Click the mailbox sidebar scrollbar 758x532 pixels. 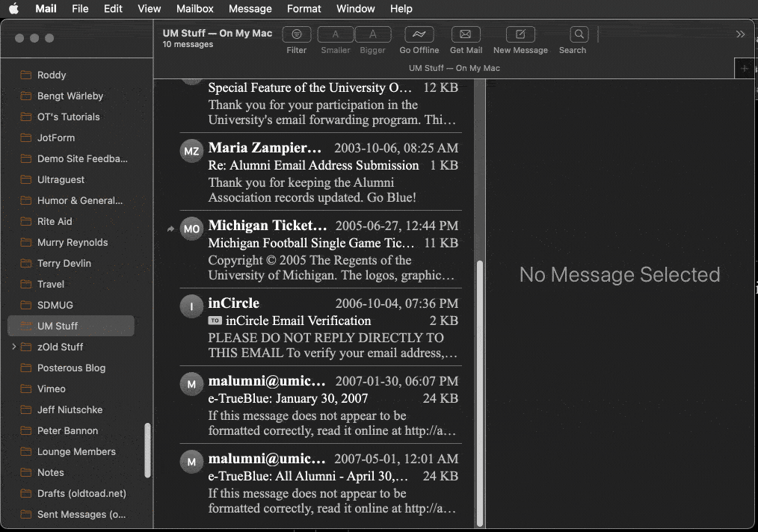coord(147,451)
